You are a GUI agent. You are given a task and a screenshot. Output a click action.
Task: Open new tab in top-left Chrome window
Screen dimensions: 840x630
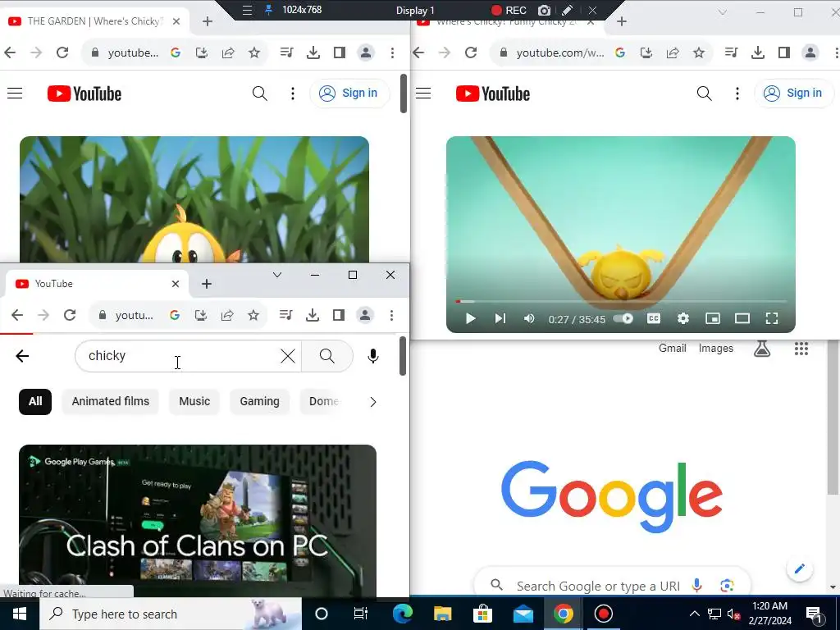pos(208,21)
